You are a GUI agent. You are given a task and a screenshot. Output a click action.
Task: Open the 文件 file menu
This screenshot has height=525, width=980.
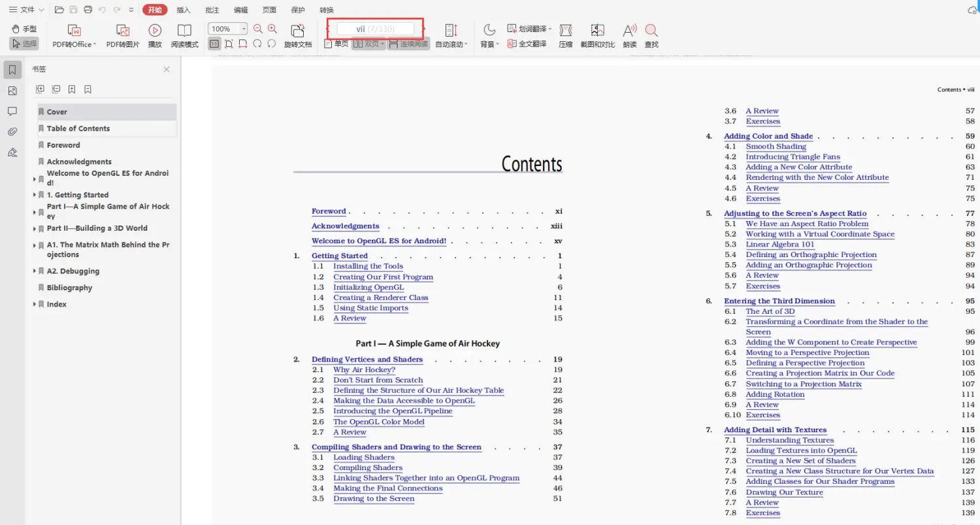pyautogui.click(x=26, y=10)
